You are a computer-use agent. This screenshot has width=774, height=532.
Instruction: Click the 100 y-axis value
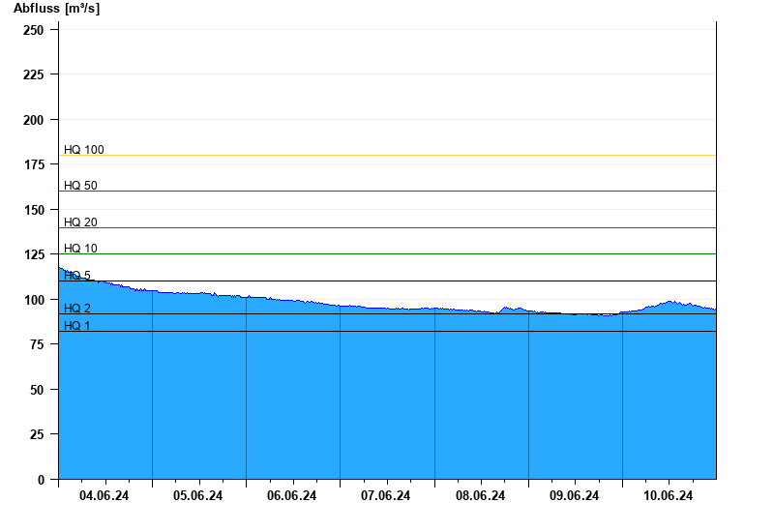click(34, 300)
